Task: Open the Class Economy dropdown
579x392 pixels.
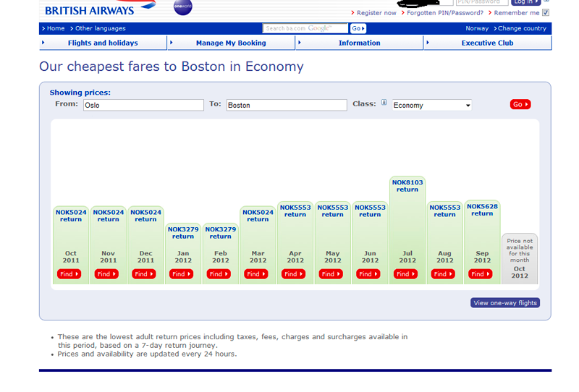Action: (x=431, y=105)
